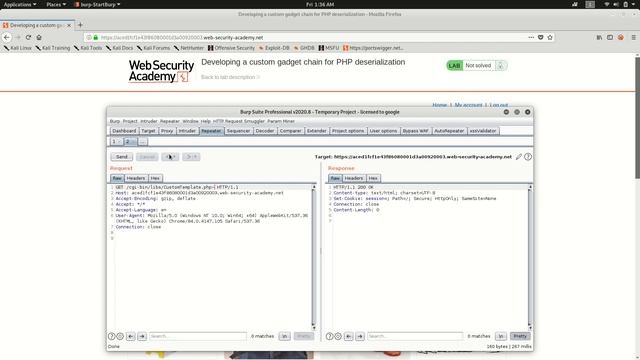640x360 pixels.
Task: Click the Firefox home icon
Action: coord(39,37)
